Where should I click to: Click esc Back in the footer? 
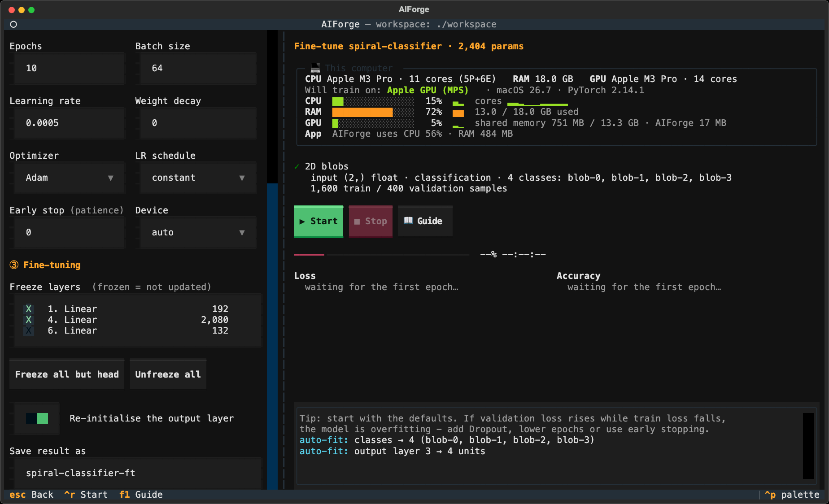tap(31, 495)
